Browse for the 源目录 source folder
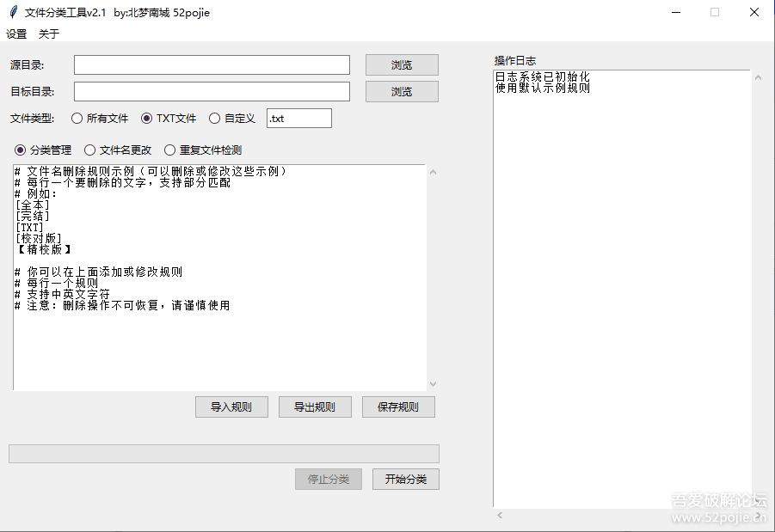The height and width of the screenshot is (532, 775). [x=402, y=64]
